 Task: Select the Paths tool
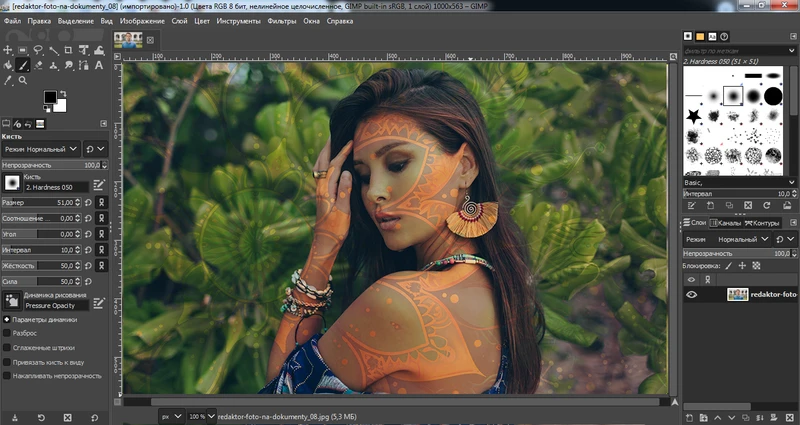pos(84,65)
